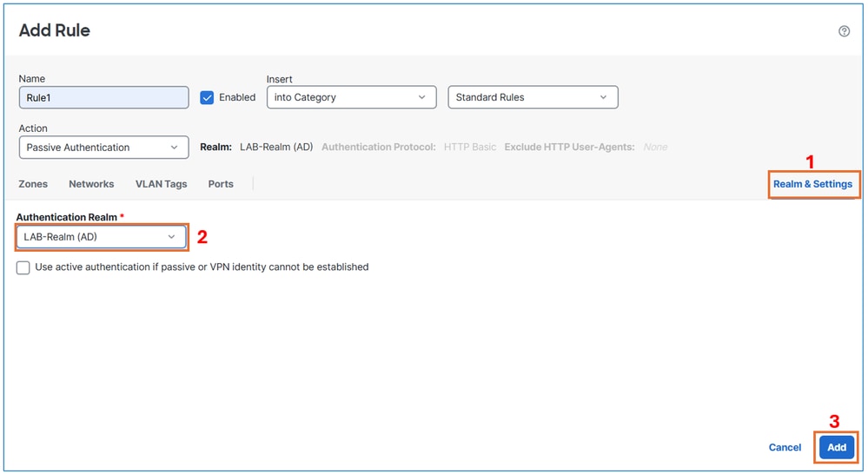Open the VLAN Tags tab

161,184
